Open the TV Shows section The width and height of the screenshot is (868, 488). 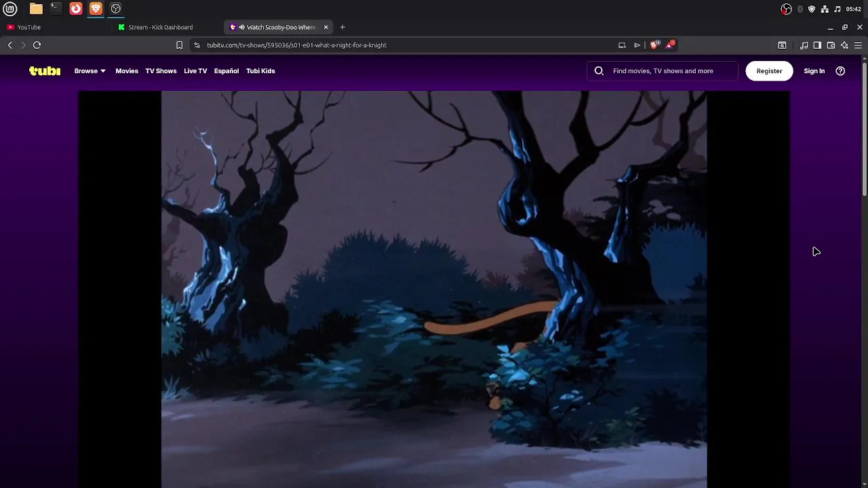161,70
